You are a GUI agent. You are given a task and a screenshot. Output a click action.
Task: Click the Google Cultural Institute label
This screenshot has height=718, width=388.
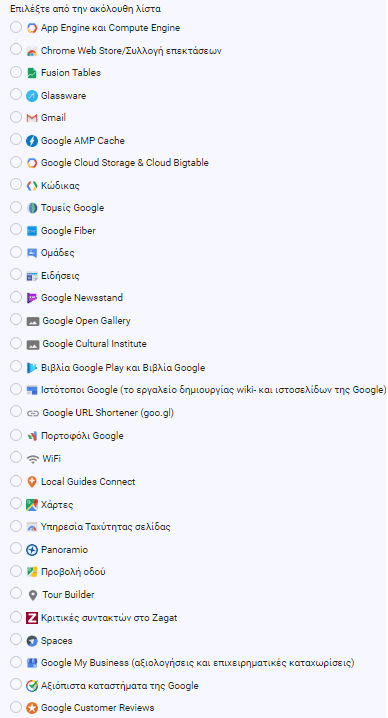click(94, 344)
